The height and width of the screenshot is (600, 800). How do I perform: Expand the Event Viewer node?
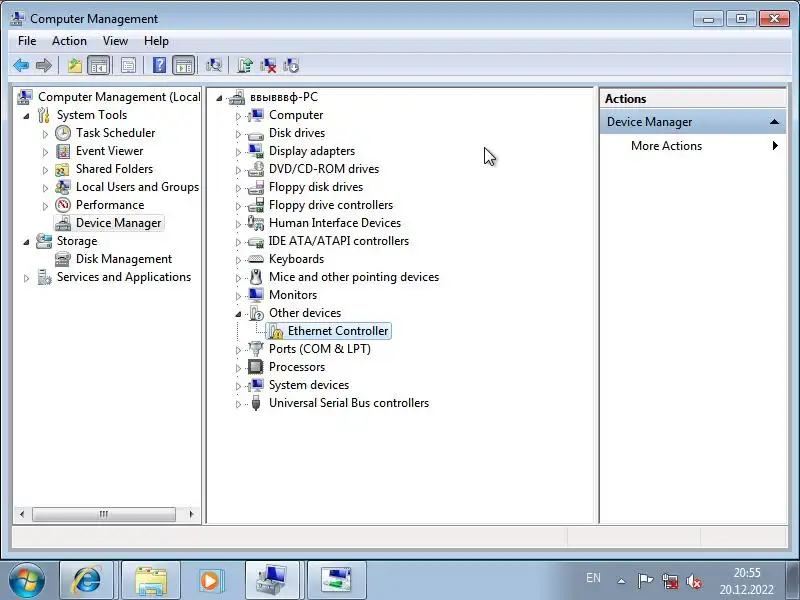tap(45, 152)
